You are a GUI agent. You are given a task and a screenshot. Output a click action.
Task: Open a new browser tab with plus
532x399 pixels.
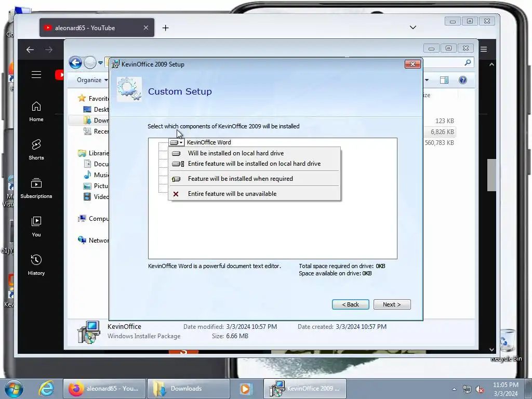tap(166, 28)
